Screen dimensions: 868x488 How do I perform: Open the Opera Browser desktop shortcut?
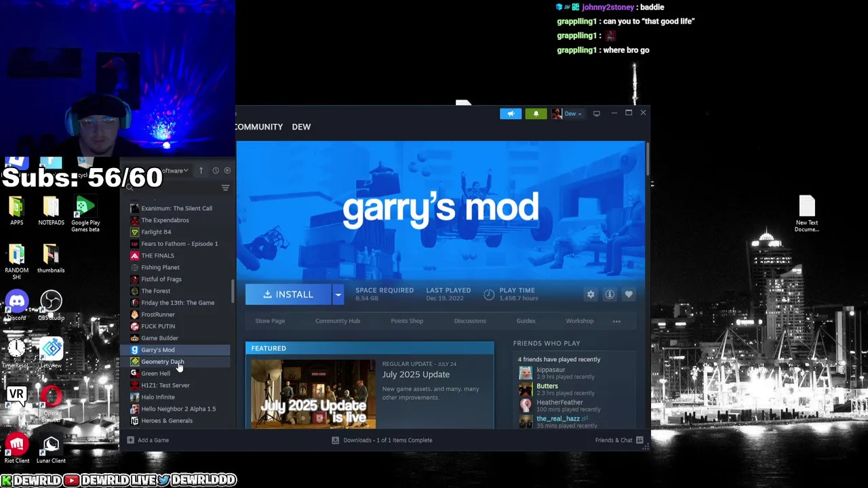click(x=51, y=405)
